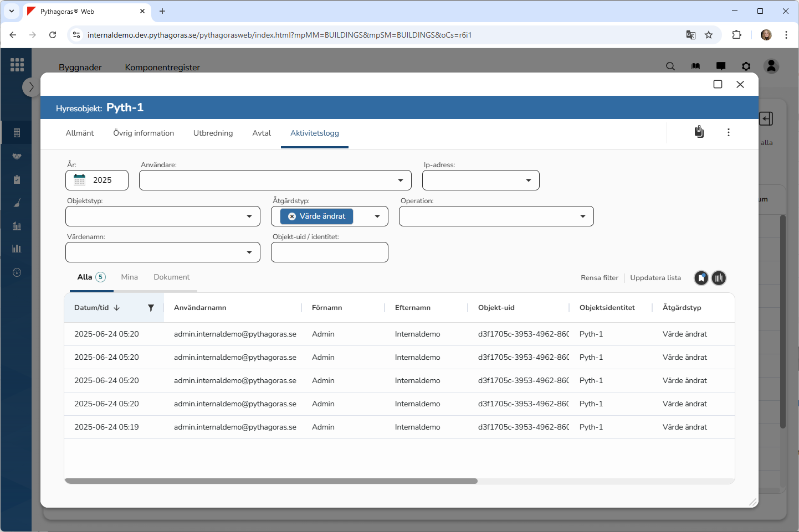Open the calendar icon in År field
The image size is (799, 532).
[80, 180]
